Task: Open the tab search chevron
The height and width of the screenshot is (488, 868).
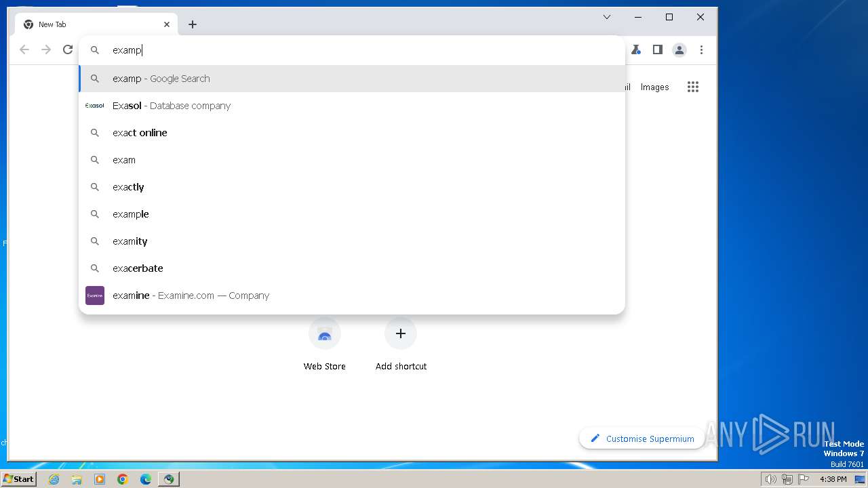Action: point(607,17)
